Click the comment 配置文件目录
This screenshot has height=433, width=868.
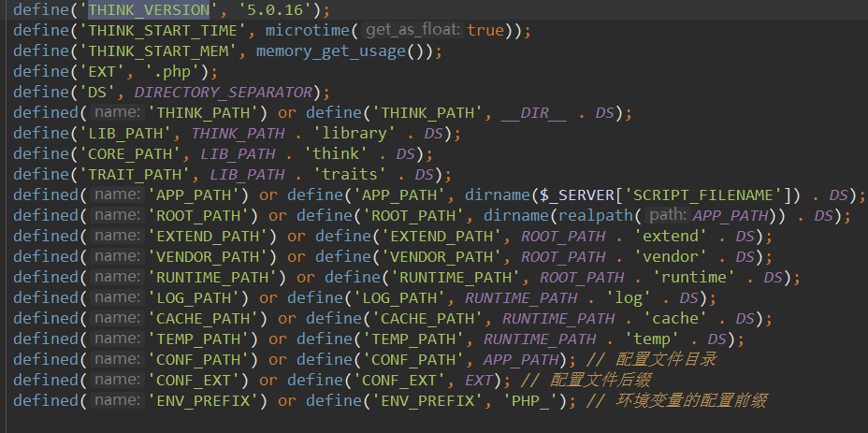coord(666,360)
